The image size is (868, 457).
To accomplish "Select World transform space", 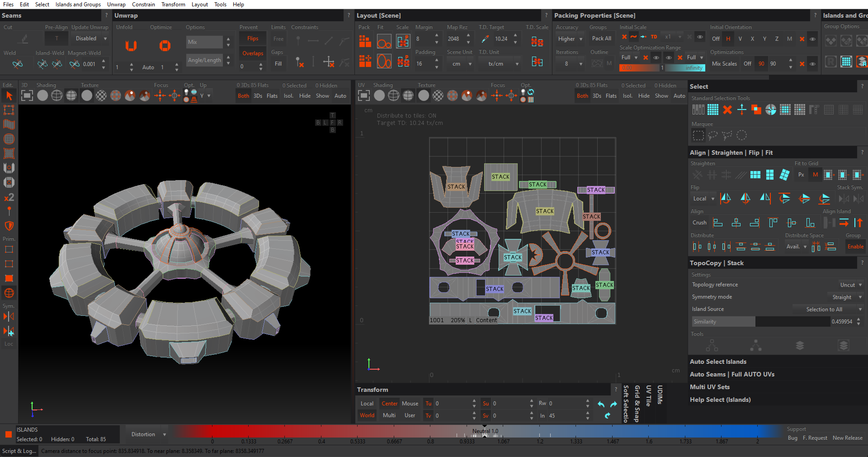I will pyautogui.click(x=367, y=415).
